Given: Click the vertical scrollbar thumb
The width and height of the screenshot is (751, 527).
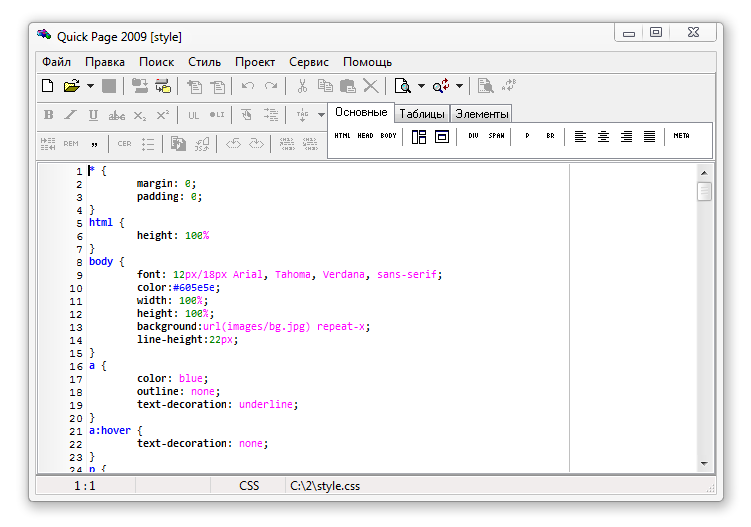Looking at the screenshot, I should [x=704, y=192].
